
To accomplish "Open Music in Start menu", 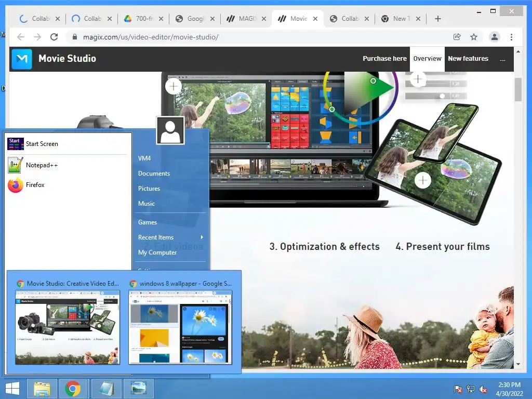I will pyautogui.click(x=146, y=204).
